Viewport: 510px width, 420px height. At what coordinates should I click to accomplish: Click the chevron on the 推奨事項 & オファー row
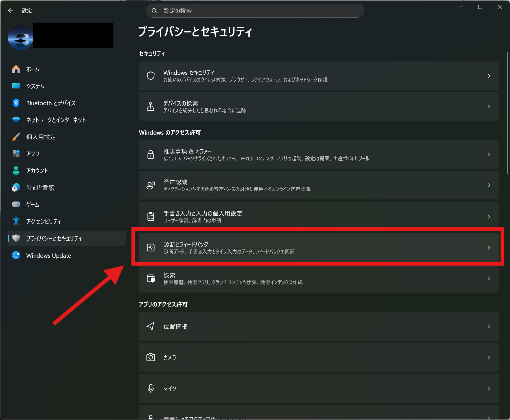[x=489, y=154]
